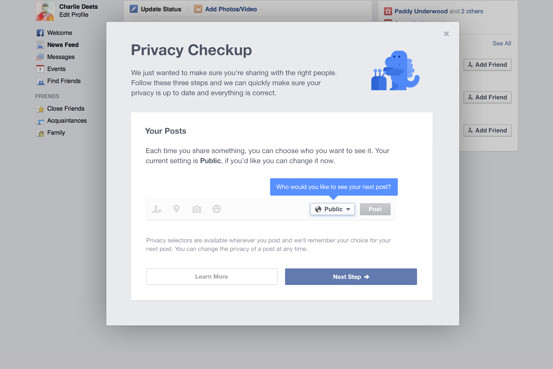This screenshot has height=369, width=553.
Task: Click the greyed Post button
Action: (375, 209)
